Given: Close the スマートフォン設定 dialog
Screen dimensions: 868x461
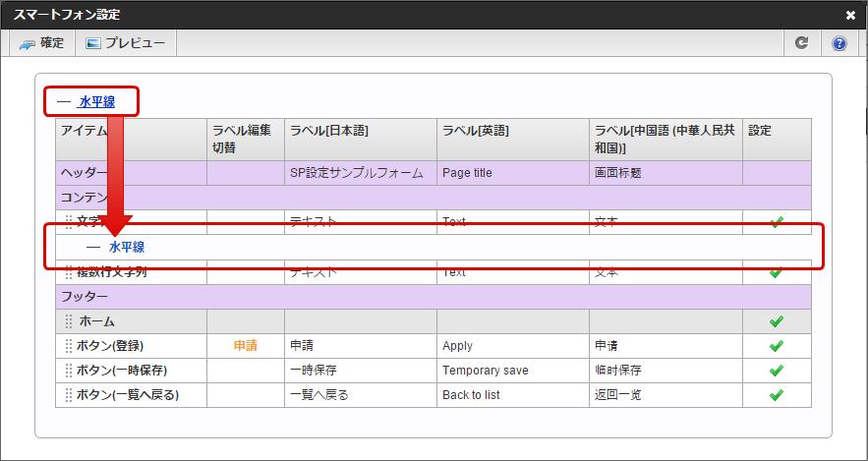Looking at the screenshot, I should pos(850,15).
